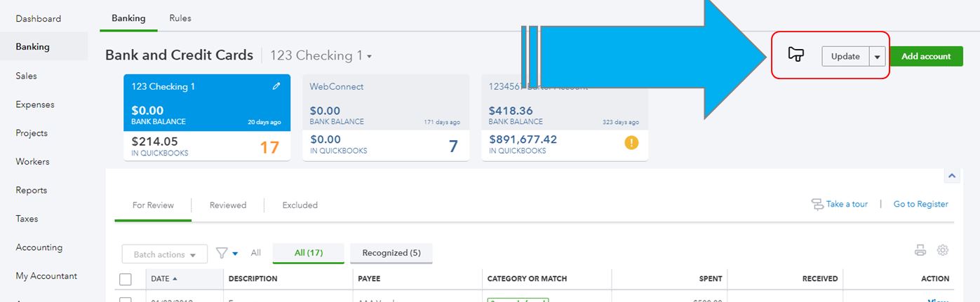Switch to the Banking tab

click(x=128, y=18)
